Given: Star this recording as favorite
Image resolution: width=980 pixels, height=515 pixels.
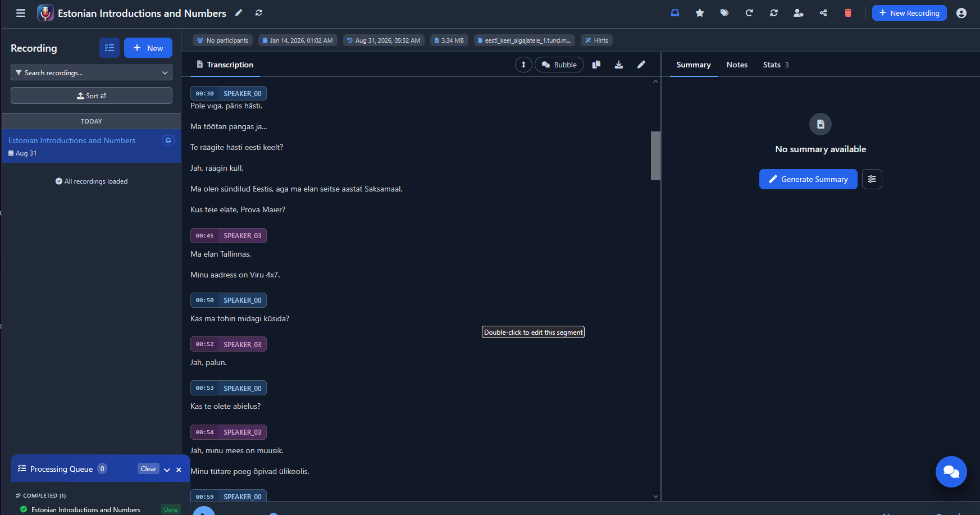Looking at the screenshot, I should [700, 13].
